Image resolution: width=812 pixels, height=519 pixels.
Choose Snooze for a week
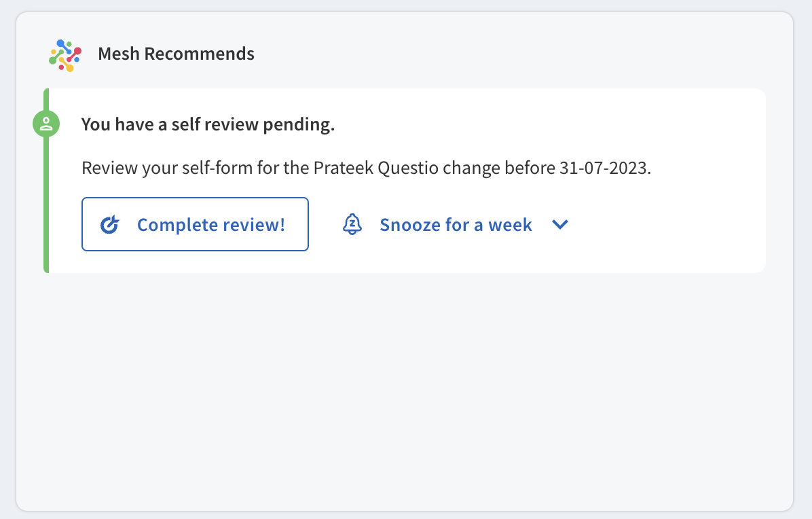pos(456,225)
